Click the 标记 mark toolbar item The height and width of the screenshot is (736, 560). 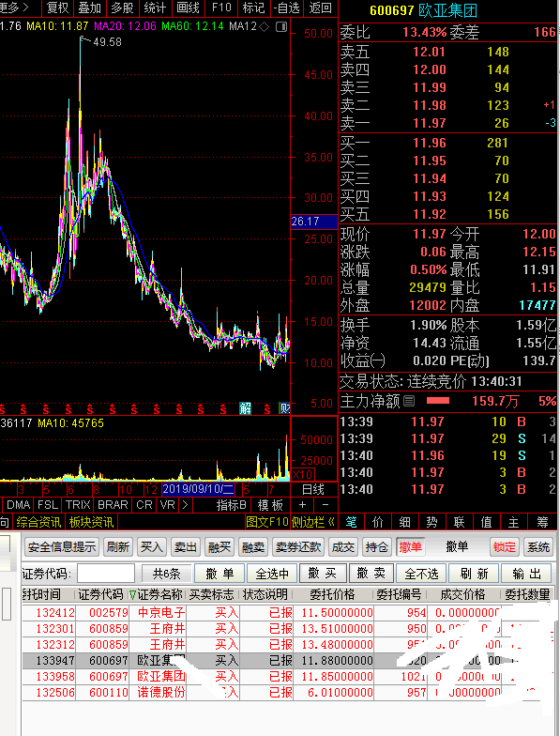click(x=253, y=8)
